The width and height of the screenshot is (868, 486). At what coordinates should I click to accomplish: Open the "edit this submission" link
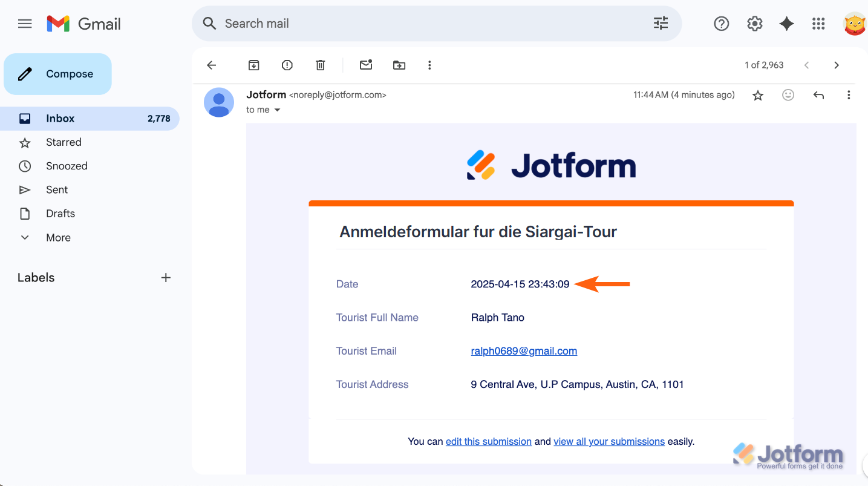[488, 442]
